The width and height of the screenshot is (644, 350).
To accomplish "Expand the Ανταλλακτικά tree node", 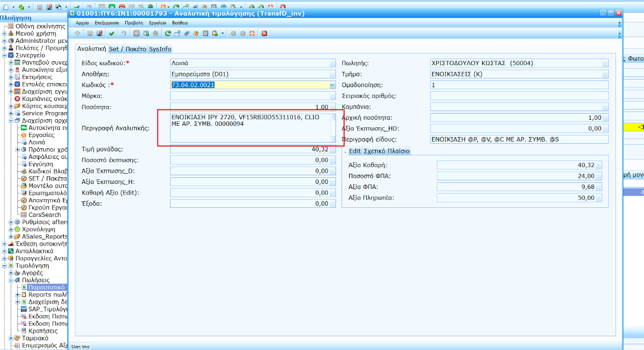I will pos(5,251).
